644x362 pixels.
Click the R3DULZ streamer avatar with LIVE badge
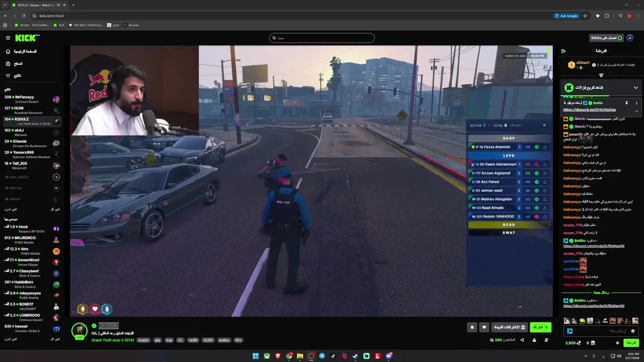tap(79, 331)
